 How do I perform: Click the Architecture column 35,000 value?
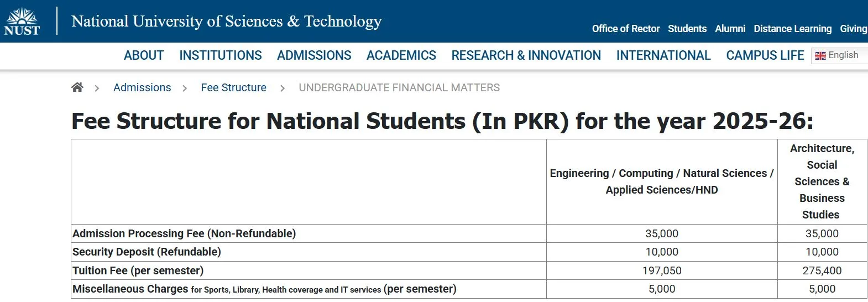[822, 233]
